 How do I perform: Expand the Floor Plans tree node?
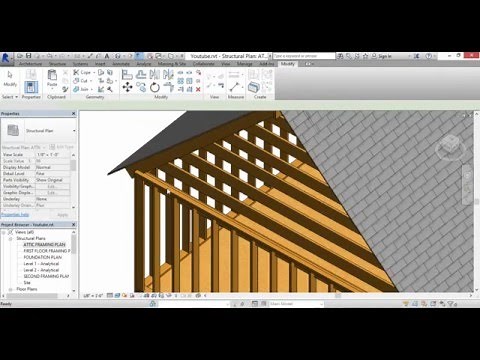coord(10,289)
